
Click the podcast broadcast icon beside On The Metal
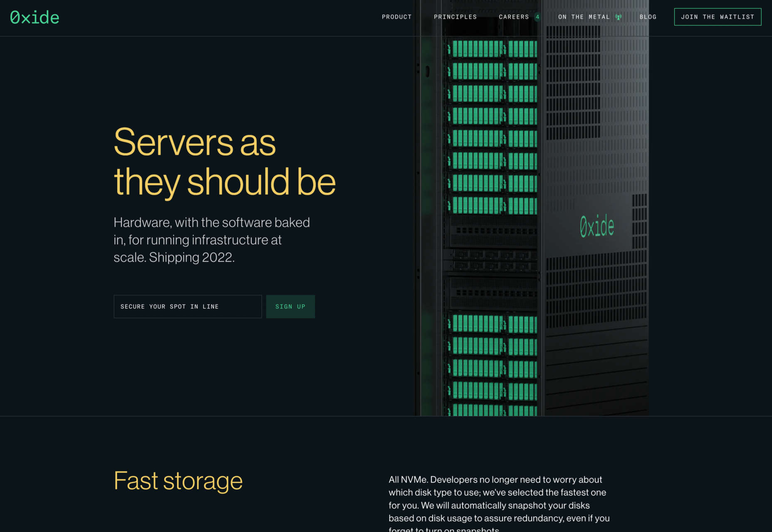click(619, 17)
